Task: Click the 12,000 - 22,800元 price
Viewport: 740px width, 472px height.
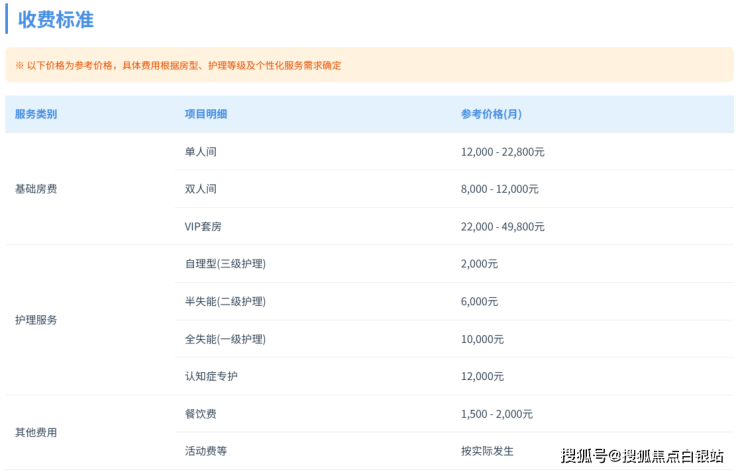Action: pos(502,152)
